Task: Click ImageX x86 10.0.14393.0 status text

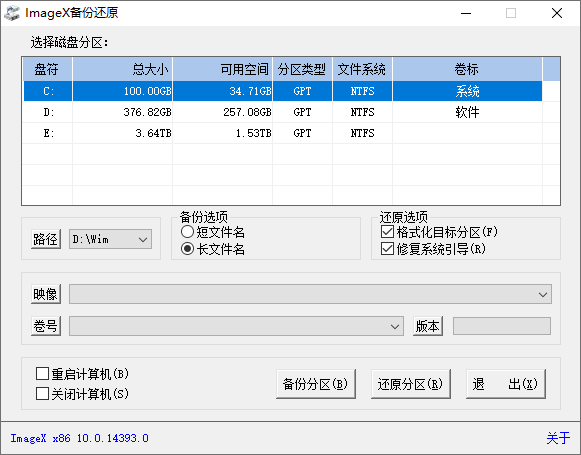Action: [79, 438]
